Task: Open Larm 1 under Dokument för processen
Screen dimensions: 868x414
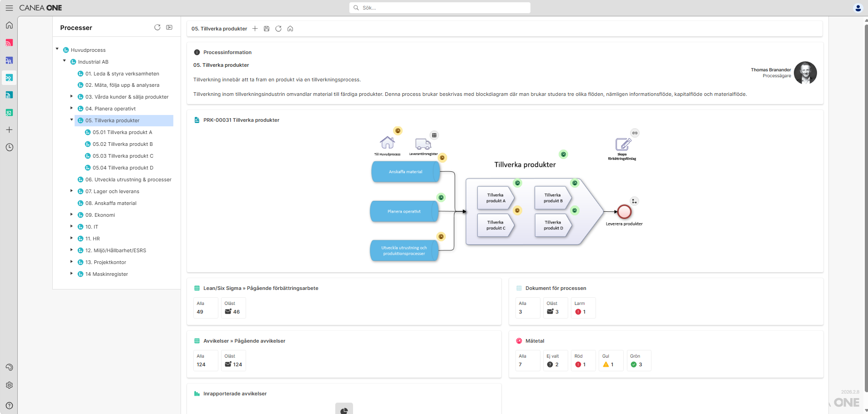Action: click(583, 308)
